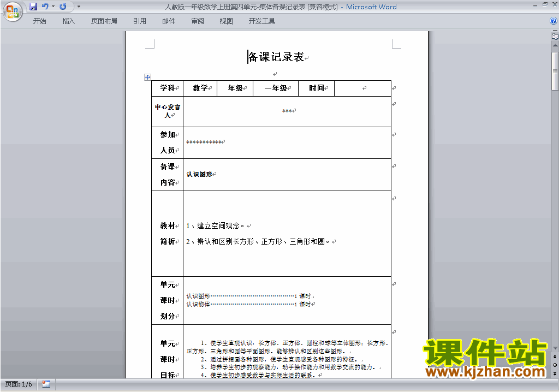Viewport: 559px width, 392px height.
Task: Click the macro recording icon in status bar
Action: click(x=46, y=384)
